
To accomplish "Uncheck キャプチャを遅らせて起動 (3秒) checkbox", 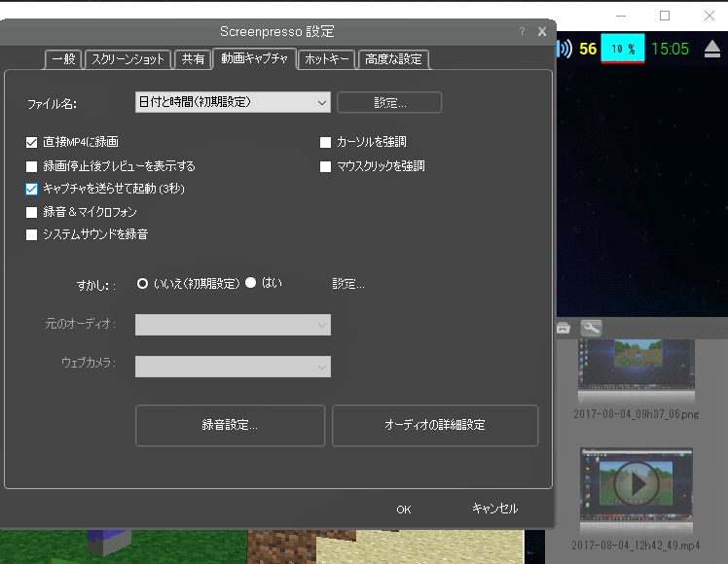I will click(x=31, y=189).
